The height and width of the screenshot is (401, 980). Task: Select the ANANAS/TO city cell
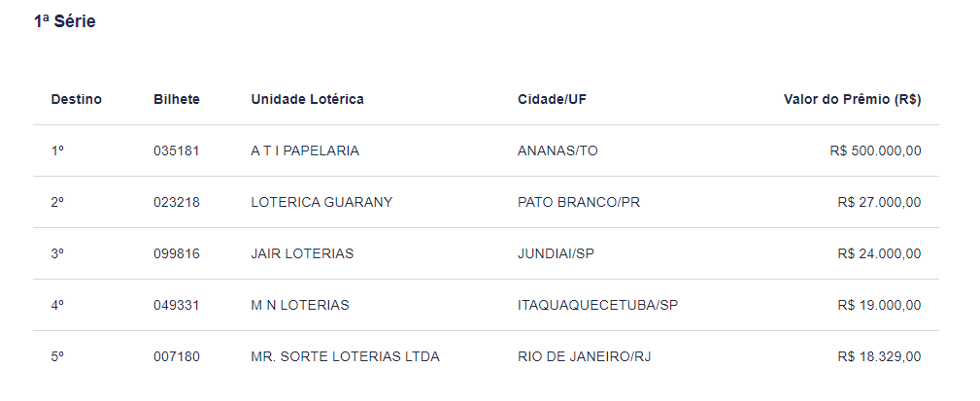point(558,150)
